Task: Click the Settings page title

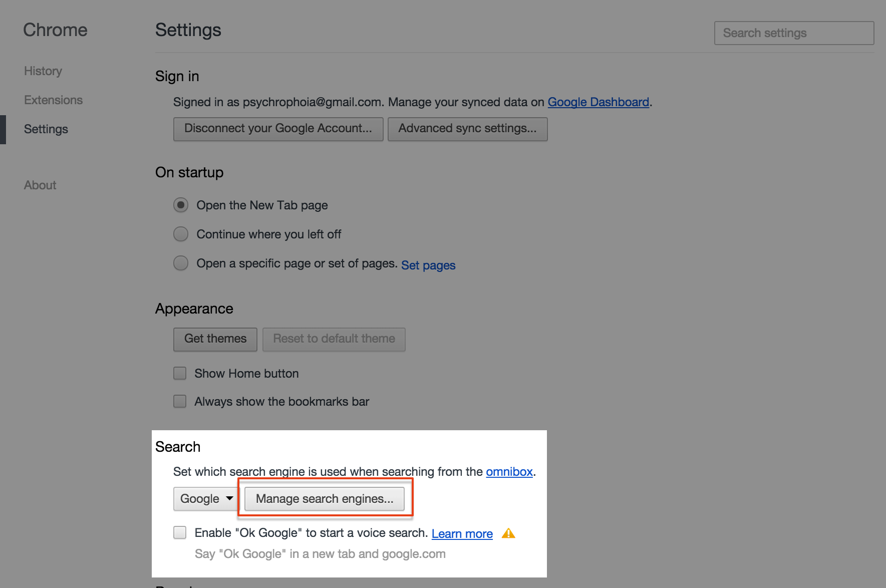Action: pos(188,30)
